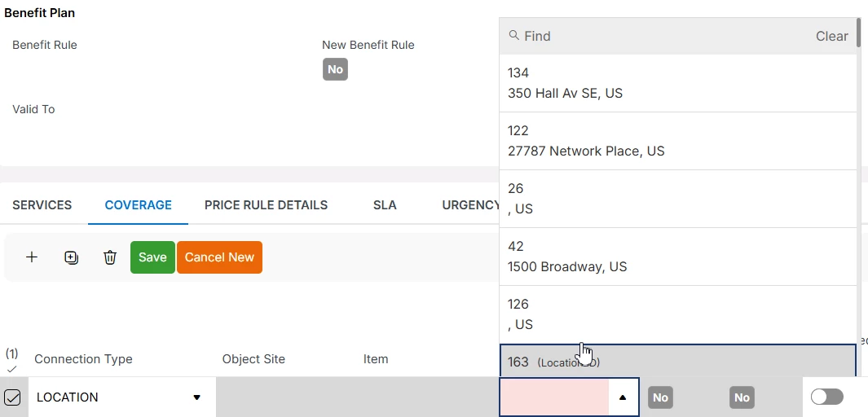Click the trash delete icon

click(x=110, y=257)
